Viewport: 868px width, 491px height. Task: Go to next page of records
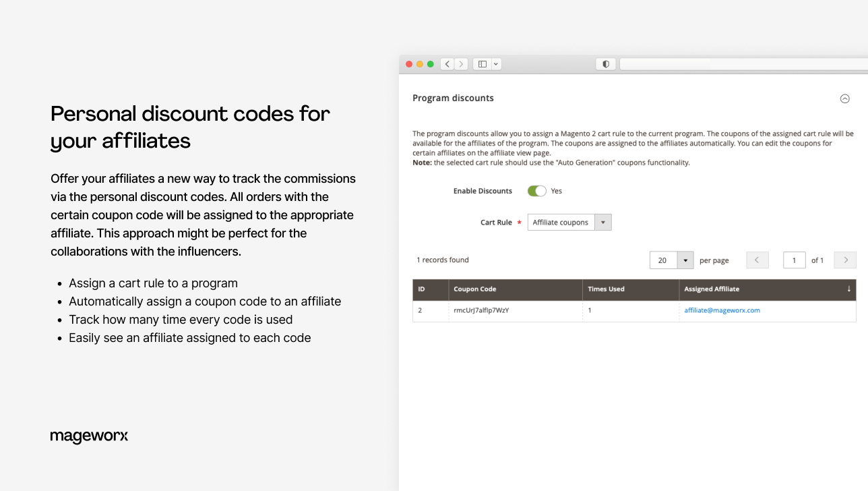click(x=845, y=260)
